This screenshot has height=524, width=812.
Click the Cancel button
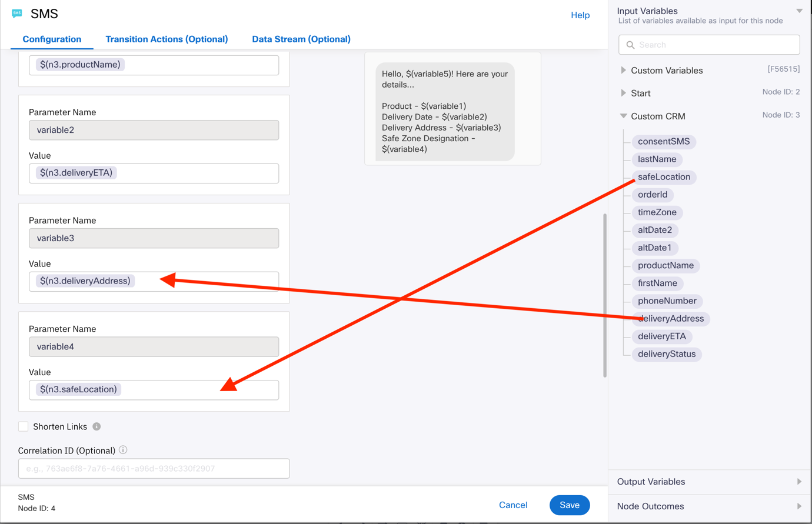(x=513, y=505)
